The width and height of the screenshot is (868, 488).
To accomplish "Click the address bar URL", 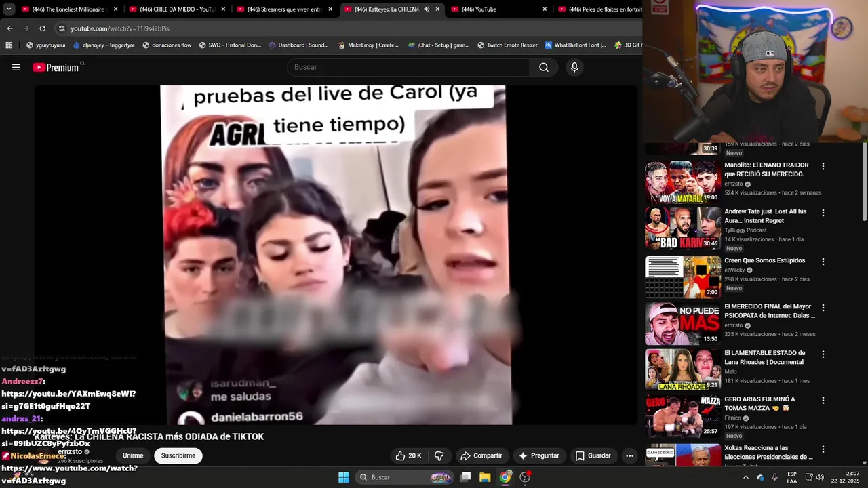I will pos(120,28).
